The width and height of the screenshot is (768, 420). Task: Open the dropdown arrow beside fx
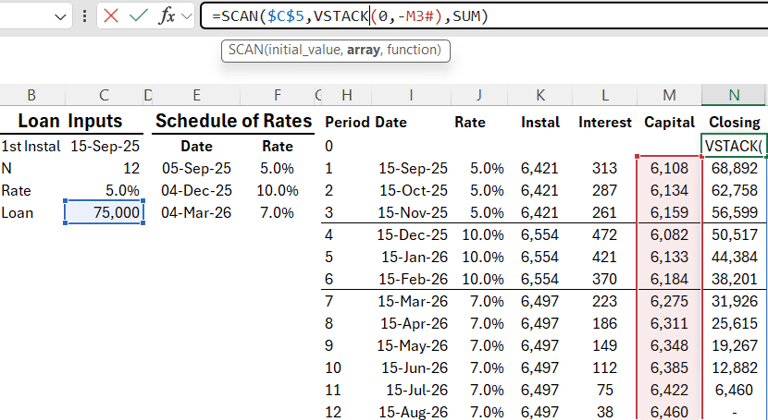point(186,17)
